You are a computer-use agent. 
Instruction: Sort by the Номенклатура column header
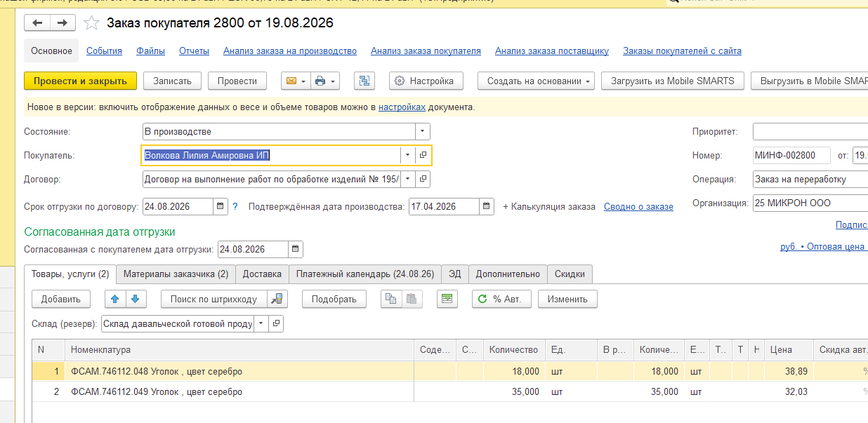click(240, 349)
